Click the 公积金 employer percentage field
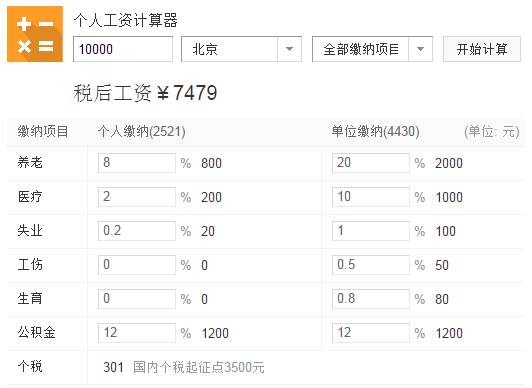Image resolution: width=532 pixels, height=388 pixels. click(371, 333)
